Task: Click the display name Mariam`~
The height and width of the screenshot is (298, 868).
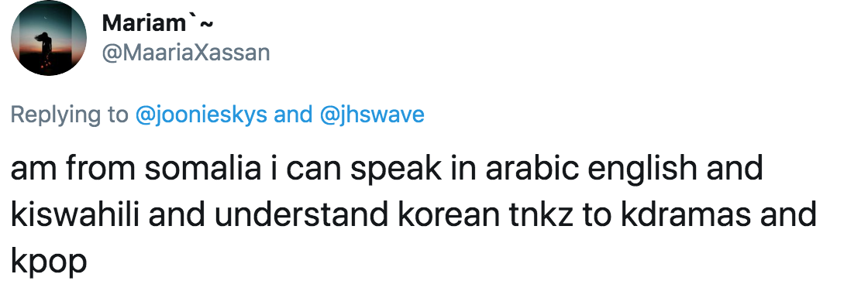Action: point(158,23)
